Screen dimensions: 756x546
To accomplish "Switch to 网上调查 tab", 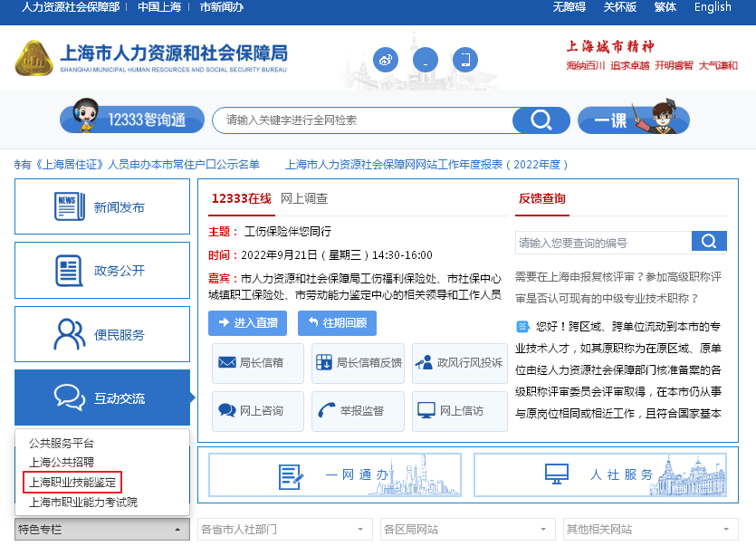I will (x=304, y=198).
